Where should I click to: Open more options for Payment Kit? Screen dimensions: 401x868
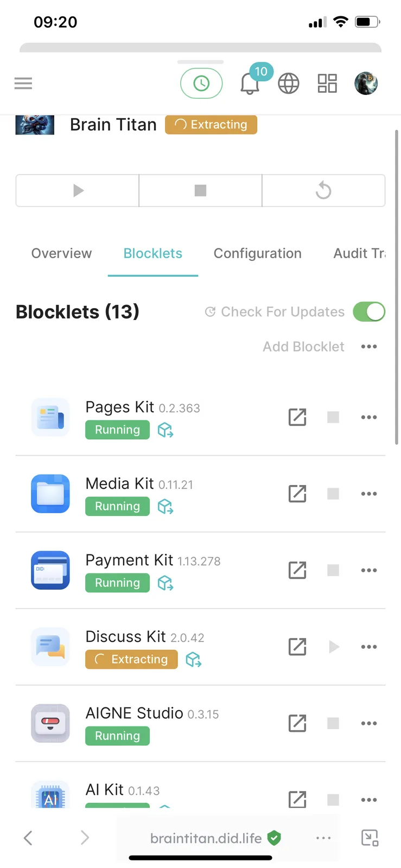369,570
